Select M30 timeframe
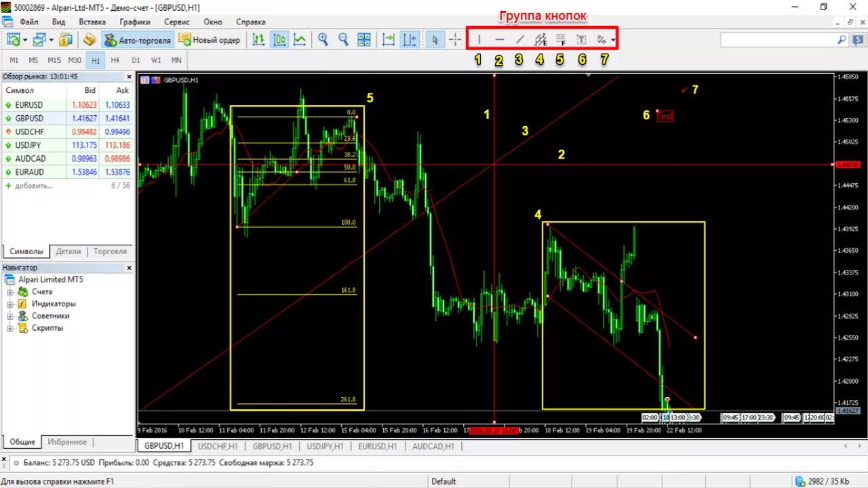Image resolution: width=868 pixels, height=488 pixels. tap(75, 60)
